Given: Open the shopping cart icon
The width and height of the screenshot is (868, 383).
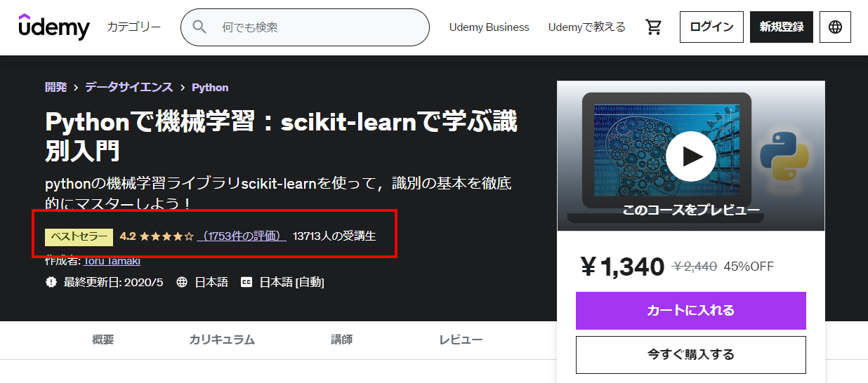Looking at the screenshot, I should pos(654,27).
